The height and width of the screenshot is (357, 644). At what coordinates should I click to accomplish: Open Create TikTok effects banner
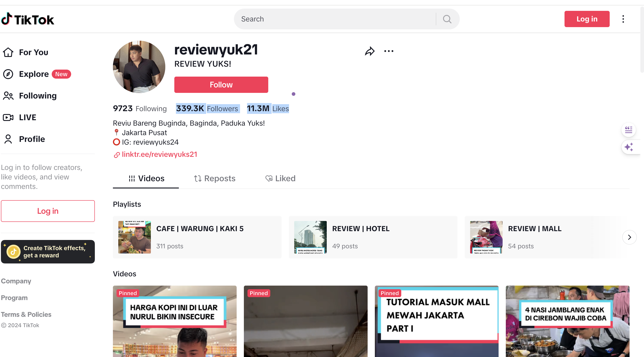[48, 252]
